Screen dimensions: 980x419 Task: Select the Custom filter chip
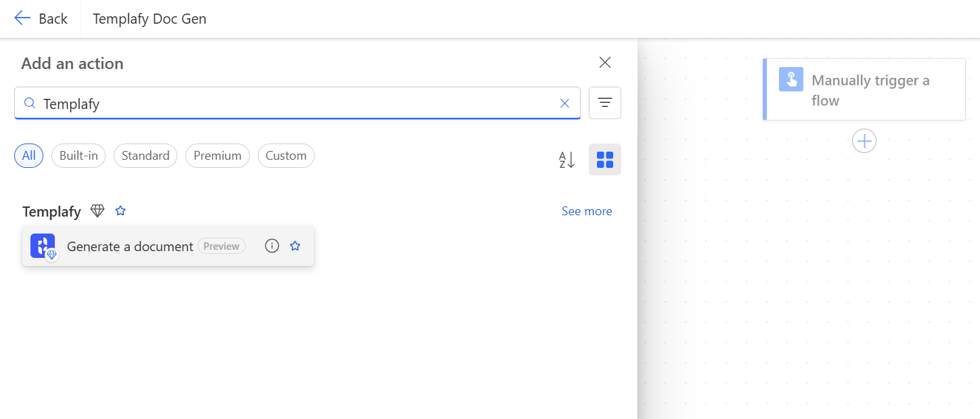286,156
